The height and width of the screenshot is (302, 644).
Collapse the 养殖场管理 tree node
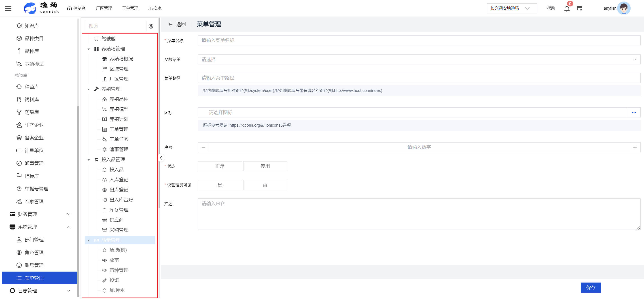point(89,49)
